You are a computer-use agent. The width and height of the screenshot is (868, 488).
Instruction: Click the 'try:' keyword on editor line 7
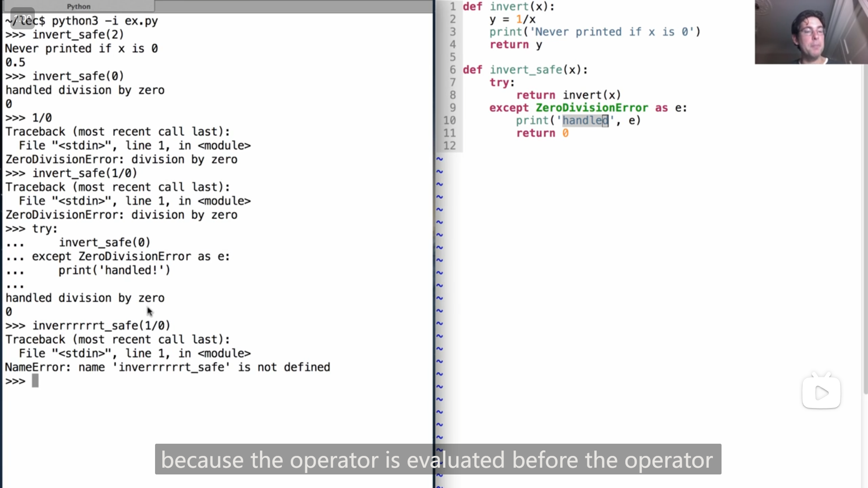501,82
